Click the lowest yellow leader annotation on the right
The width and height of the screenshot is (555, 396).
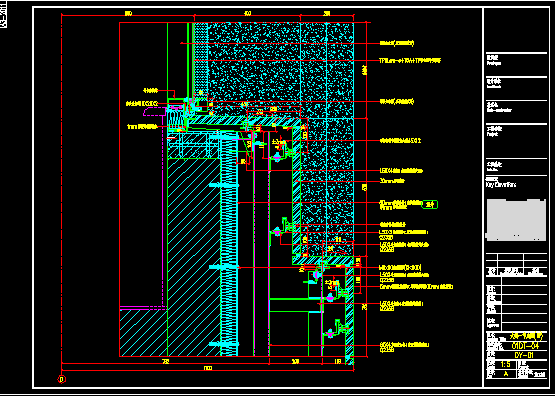tap(404, 347)
